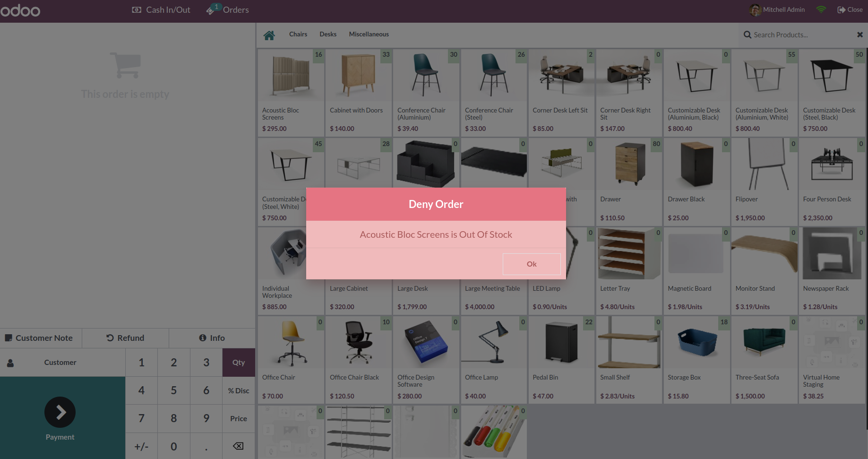Start a Refund
The height and width of the screenshot is (459, 868).
125,338
